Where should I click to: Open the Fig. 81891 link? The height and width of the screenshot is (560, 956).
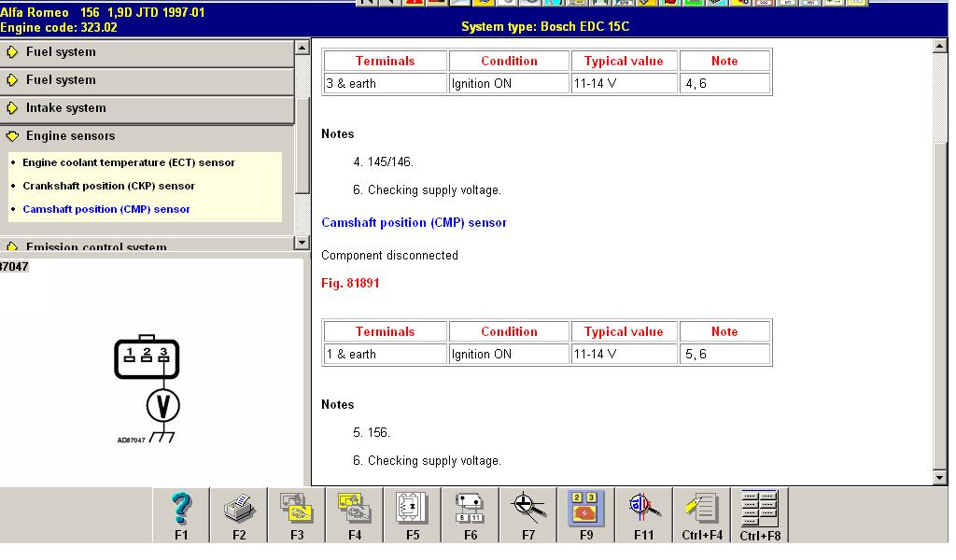click(350, 284)
